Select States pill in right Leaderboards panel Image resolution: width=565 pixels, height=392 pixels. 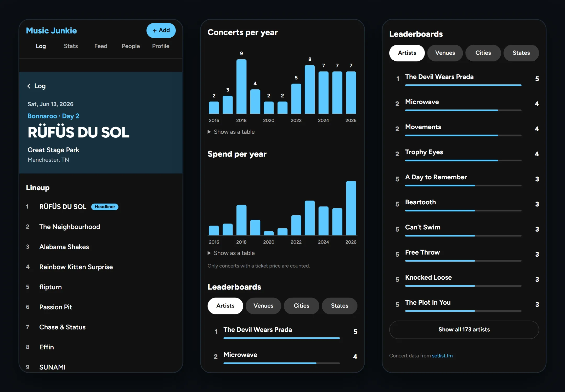click(521, 53)
